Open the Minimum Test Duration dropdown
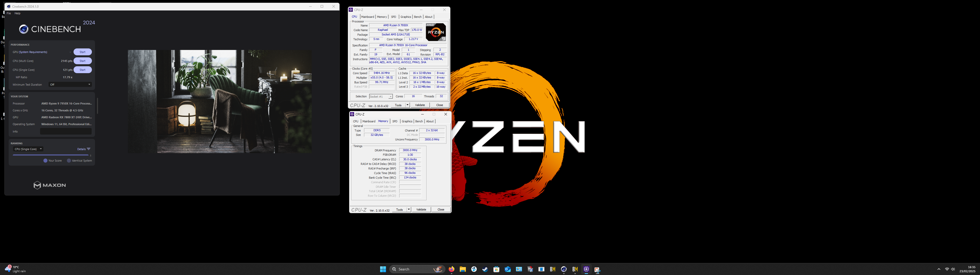This screenshot has width=980, height=275. click(70, 85)
